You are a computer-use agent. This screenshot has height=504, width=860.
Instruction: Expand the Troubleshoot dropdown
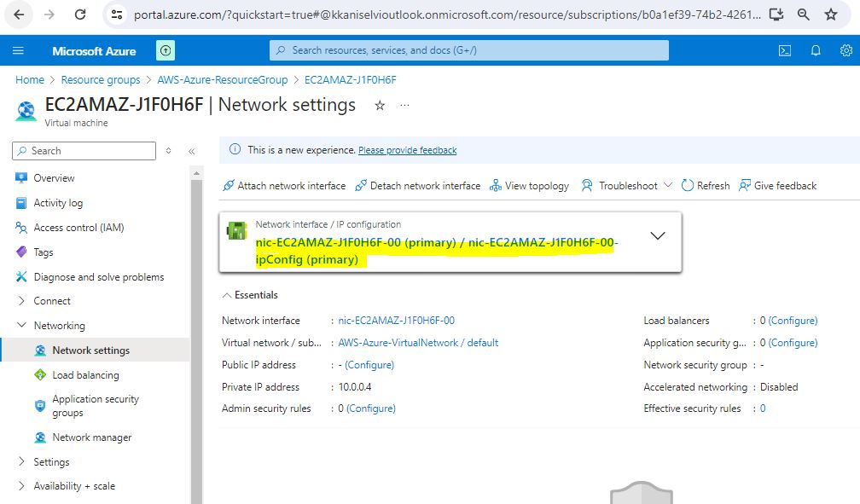[666, 186]
